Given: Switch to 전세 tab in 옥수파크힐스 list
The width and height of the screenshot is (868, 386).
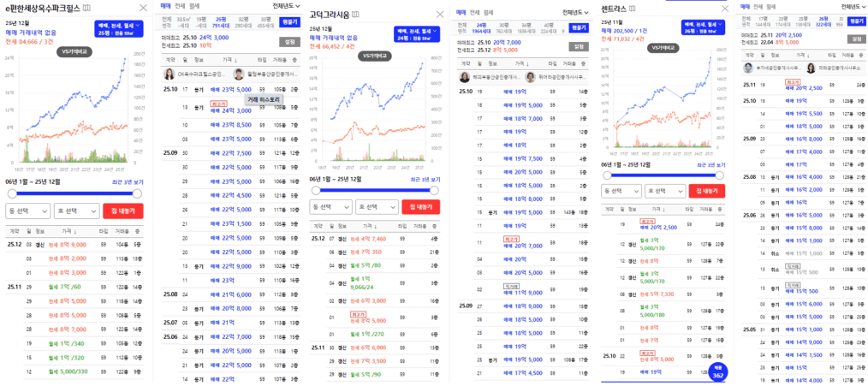Looking at the screenshot, I should tap(179, 6).
